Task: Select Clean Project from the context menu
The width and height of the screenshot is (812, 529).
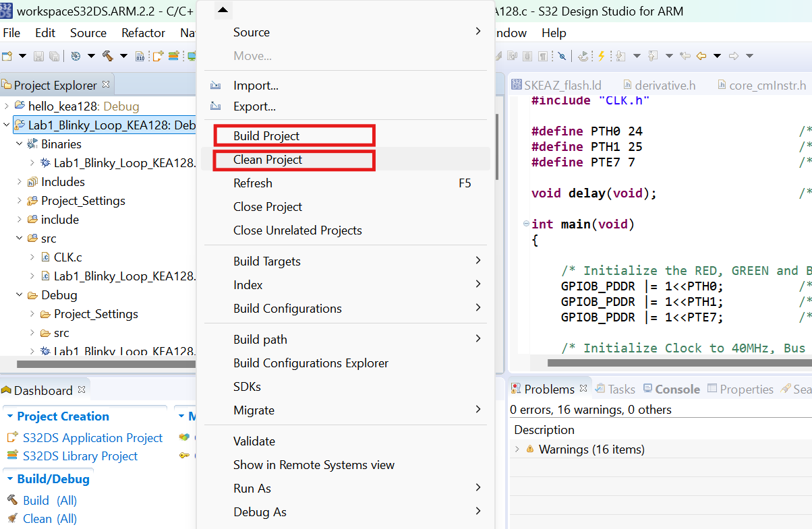Action: point(294,160)
